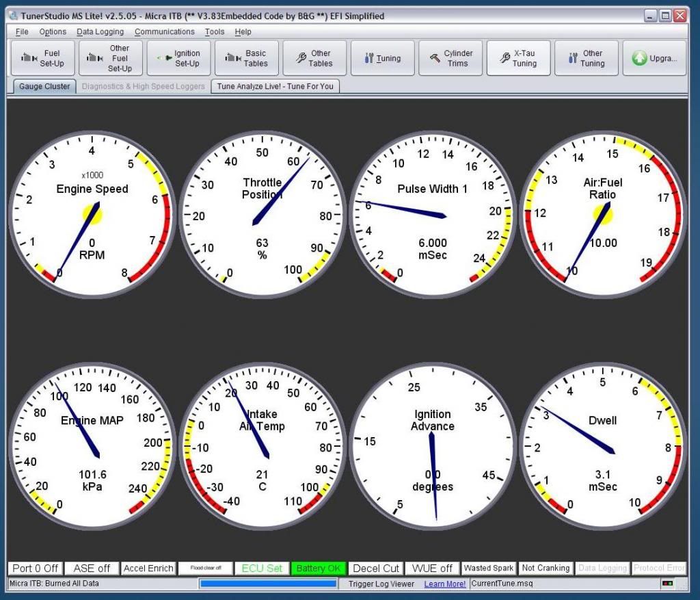The width and height of the screenshot is (700, 600).
Task: Click the Flood clear off indicator
Action: click(x=205, y=569)
